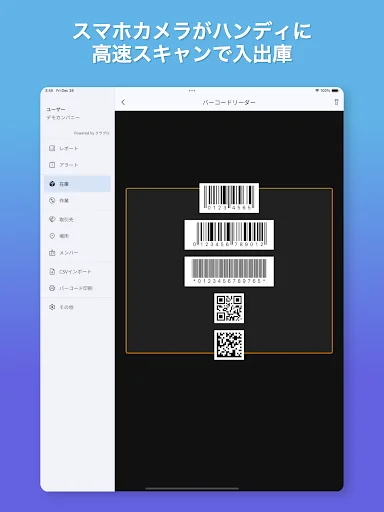Select the highlighted 在庫 sidebar item
Viewport: 384px width, 512px height.
77,184
